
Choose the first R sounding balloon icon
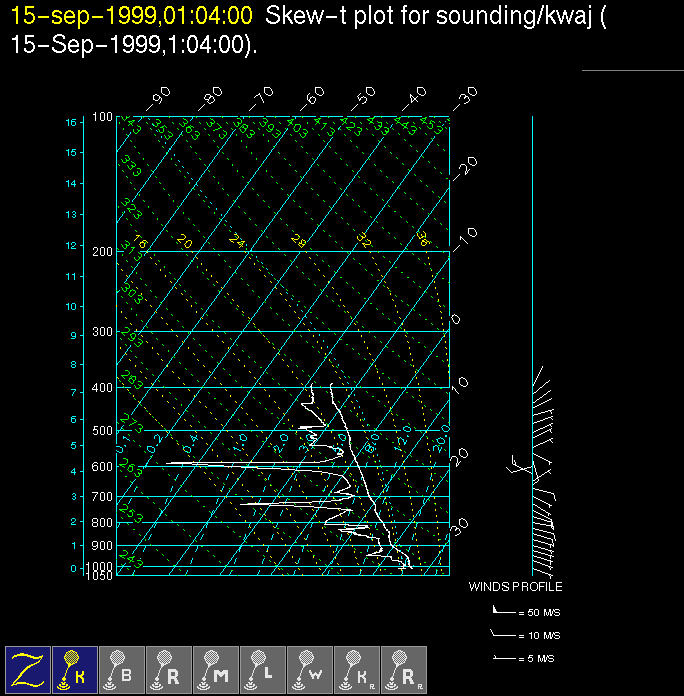pos(168,669)
